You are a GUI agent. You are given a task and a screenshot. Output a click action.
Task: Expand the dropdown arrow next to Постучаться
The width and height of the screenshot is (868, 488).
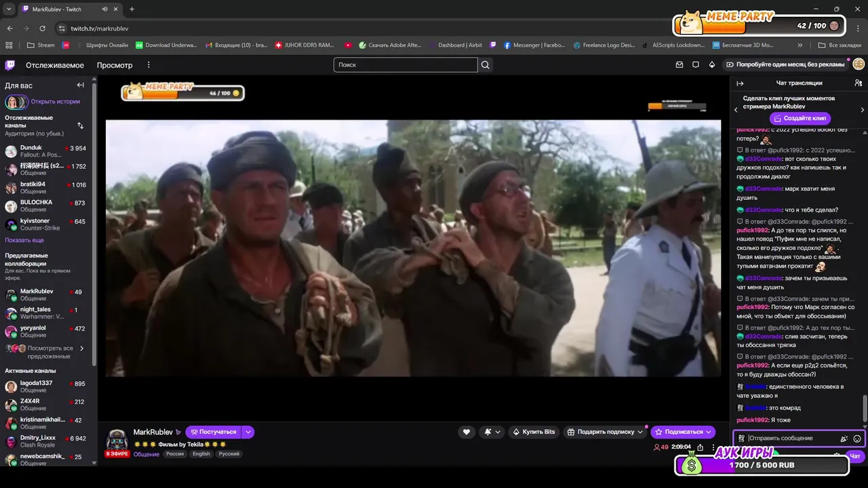pos(248,432)
